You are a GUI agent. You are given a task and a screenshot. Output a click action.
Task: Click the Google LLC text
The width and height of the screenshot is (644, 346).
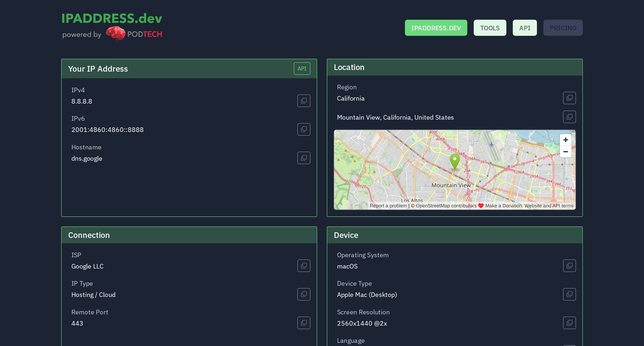point(87,266)
